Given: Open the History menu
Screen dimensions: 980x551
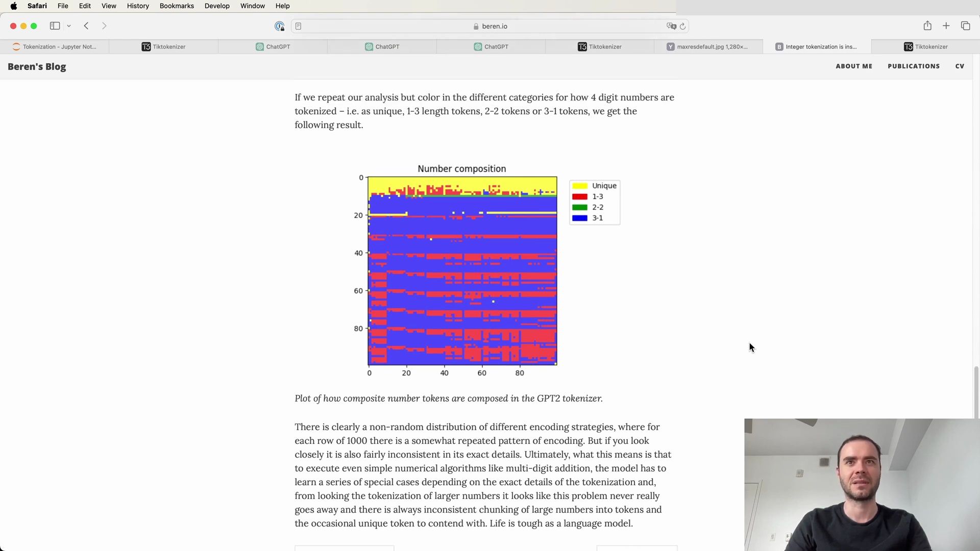Looking at the screenshot, I should 138,6.
